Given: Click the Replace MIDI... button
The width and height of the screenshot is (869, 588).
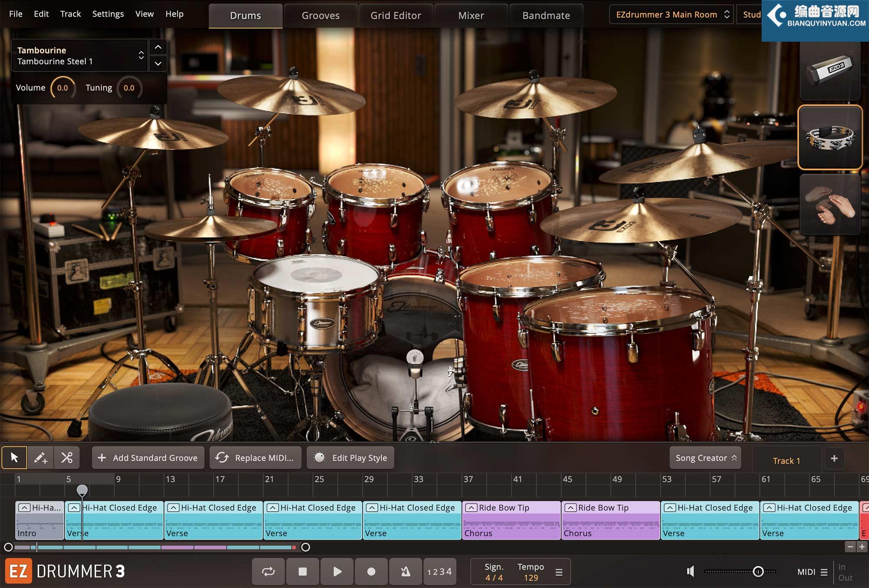Looking at the screenshot, I should point(255,458).
